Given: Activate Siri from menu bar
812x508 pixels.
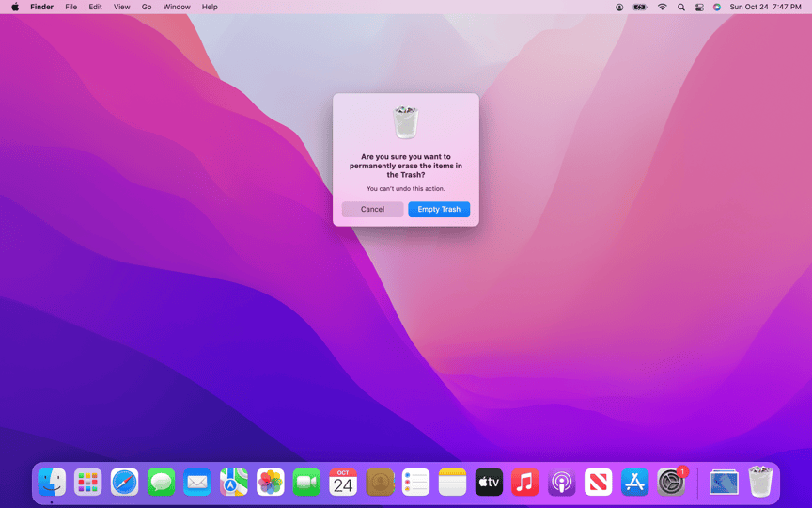Looking at the screenshot, I should tap(717, 8).
